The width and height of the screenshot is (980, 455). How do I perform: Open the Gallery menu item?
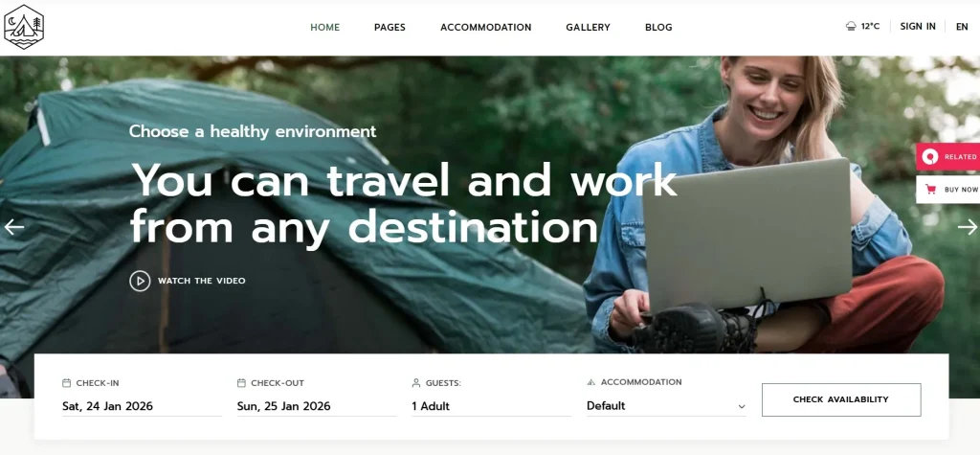pyautogui.click(x=589, y=28)
